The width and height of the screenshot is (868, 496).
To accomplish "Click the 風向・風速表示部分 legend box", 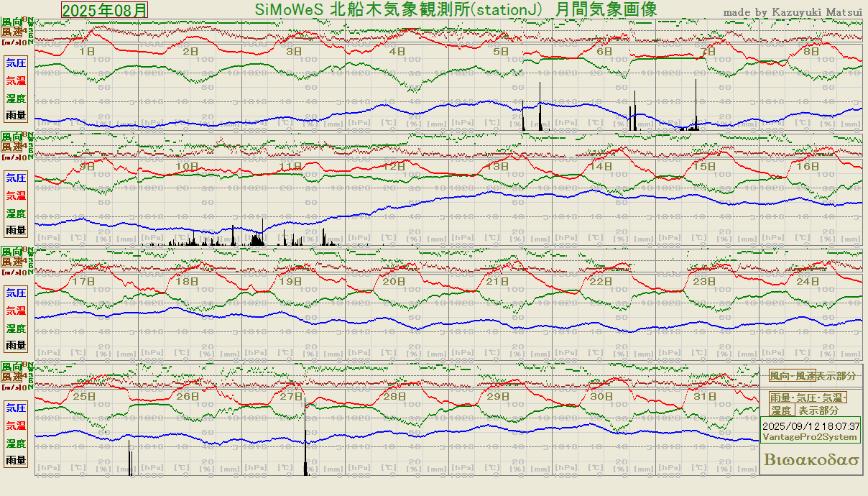I will coord(812,376).
